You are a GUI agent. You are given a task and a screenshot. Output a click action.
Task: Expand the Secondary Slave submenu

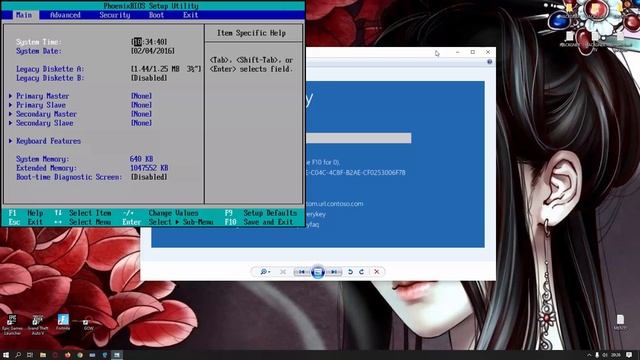coord(44,123)
